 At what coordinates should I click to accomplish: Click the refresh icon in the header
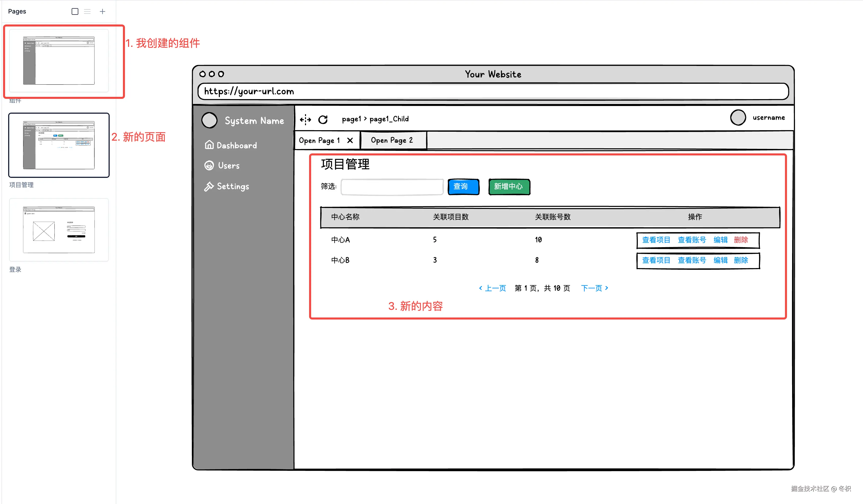click(323, 120)
